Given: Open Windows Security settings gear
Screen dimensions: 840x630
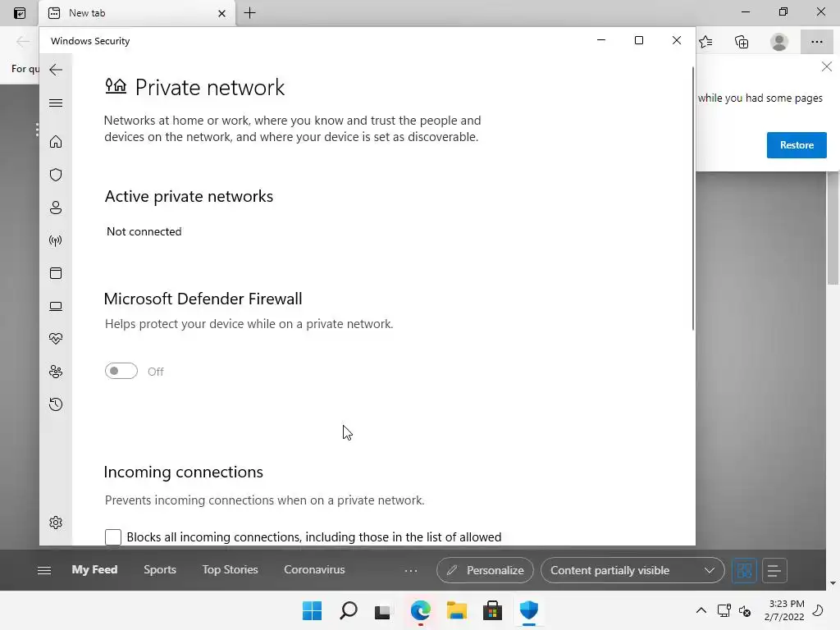Looking at the screenshot, I should [x=56, y=523].
